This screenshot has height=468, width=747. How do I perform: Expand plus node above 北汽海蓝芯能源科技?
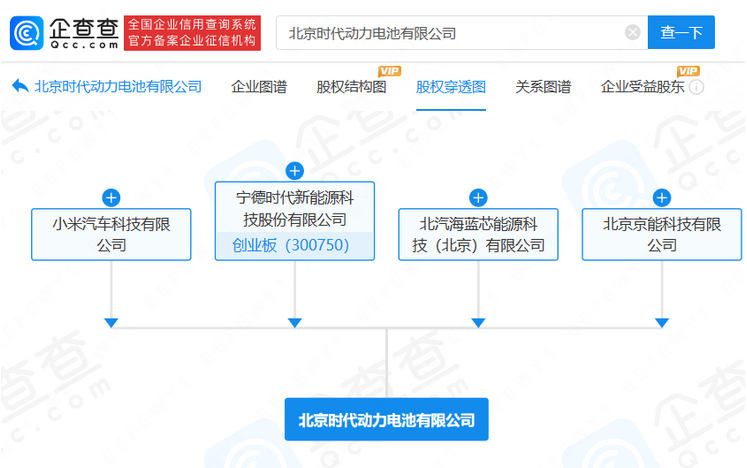click(x=478, y=198)
